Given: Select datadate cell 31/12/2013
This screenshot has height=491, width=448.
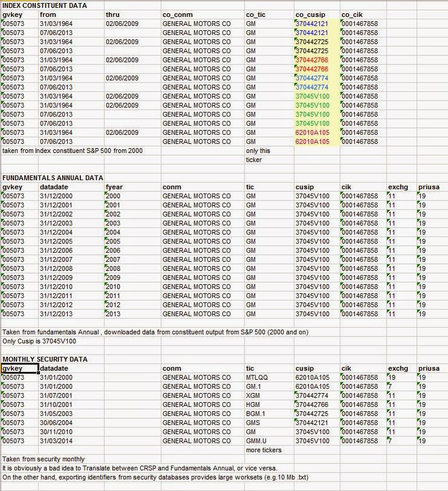Looking at the screenshot, I should (71, 314).
